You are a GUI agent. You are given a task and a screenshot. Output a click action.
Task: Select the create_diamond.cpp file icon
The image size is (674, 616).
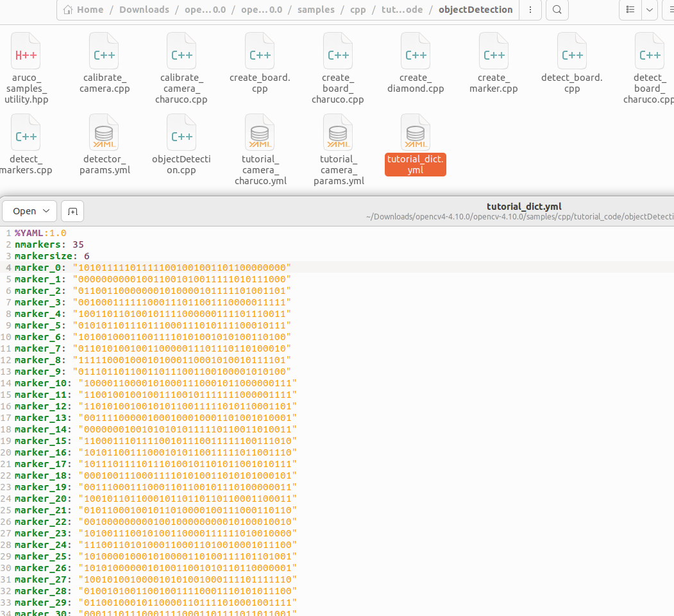(416, 51)
